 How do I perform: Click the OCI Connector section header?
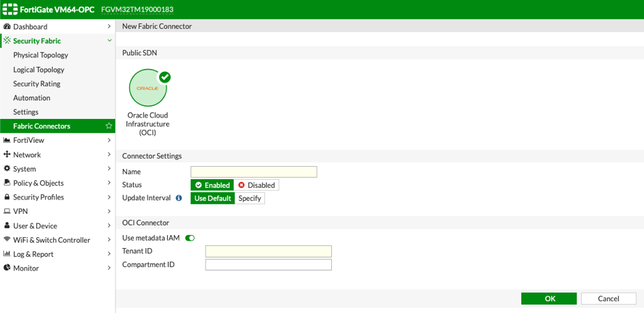click(x=145, y=223)
